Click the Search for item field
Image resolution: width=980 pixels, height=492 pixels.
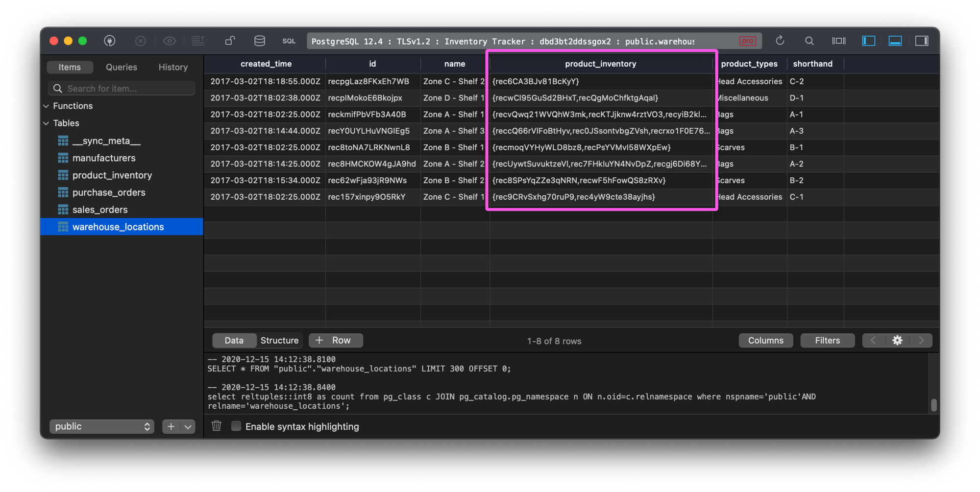pos(122,89)
